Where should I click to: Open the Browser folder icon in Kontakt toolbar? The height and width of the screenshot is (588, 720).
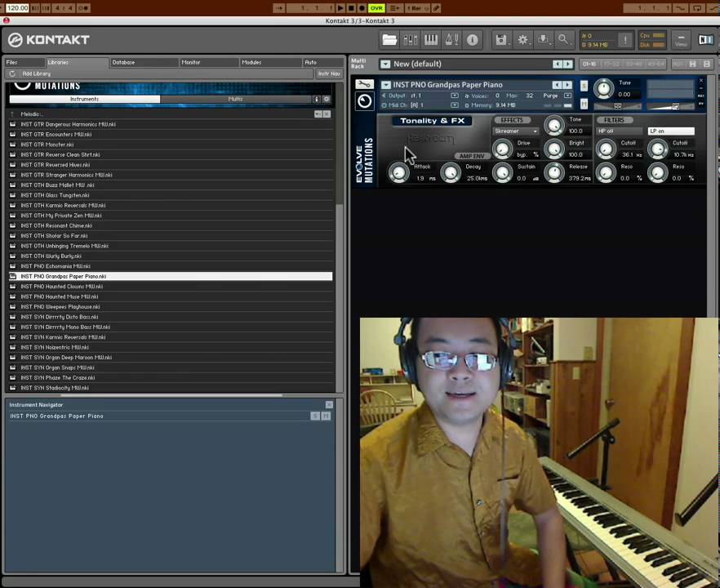389,40
